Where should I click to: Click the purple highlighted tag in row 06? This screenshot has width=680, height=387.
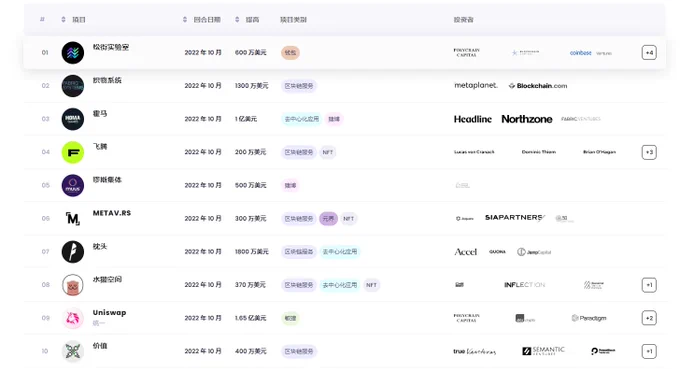click(x=328, y=219)
